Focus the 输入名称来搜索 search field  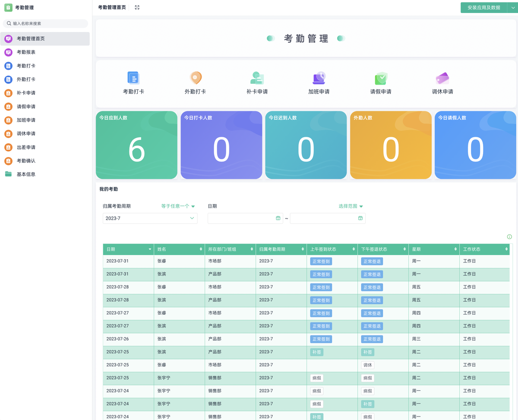point(45,24)
